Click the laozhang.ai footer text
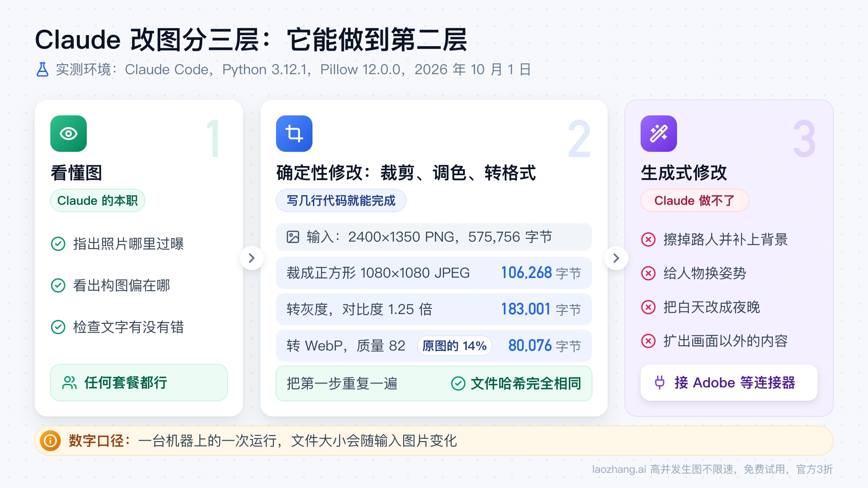The image size is (868, 488). [x=712, y=469]
